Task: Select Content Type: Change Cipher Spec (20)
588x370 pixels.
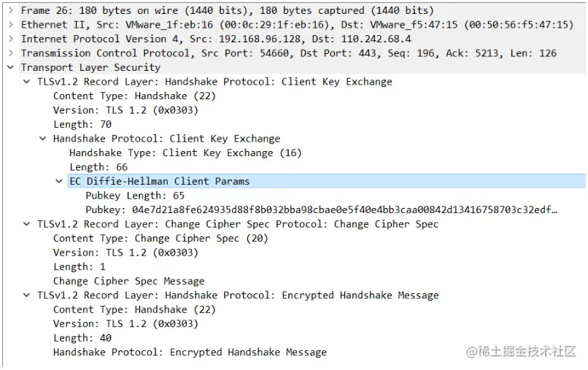Action: (x=160, y=239)
